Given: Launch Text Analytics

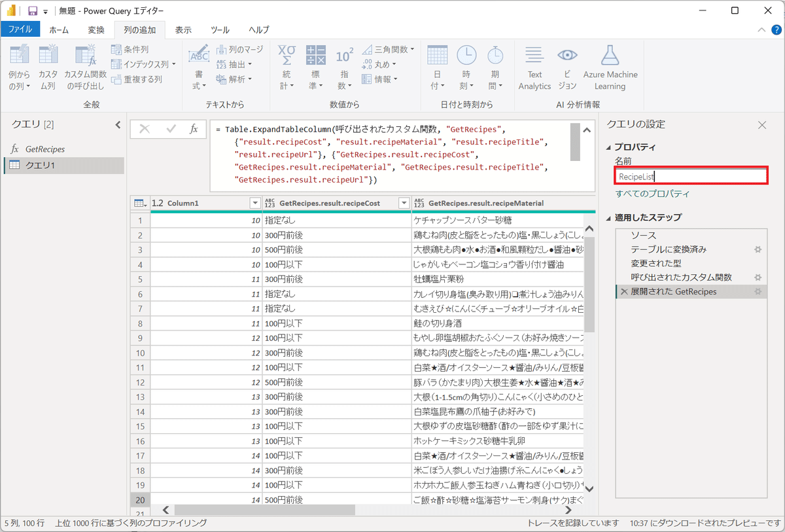Looking at the screenshot, I should (534, 68).
